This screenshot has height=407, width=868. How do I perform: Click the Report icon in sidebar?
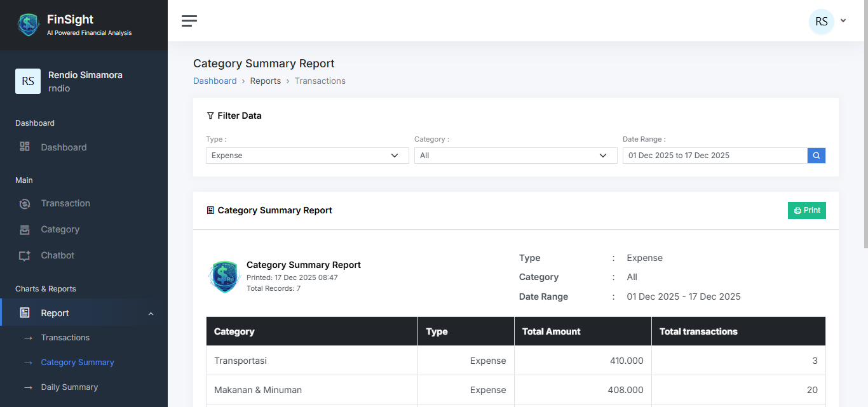point(25,313)
